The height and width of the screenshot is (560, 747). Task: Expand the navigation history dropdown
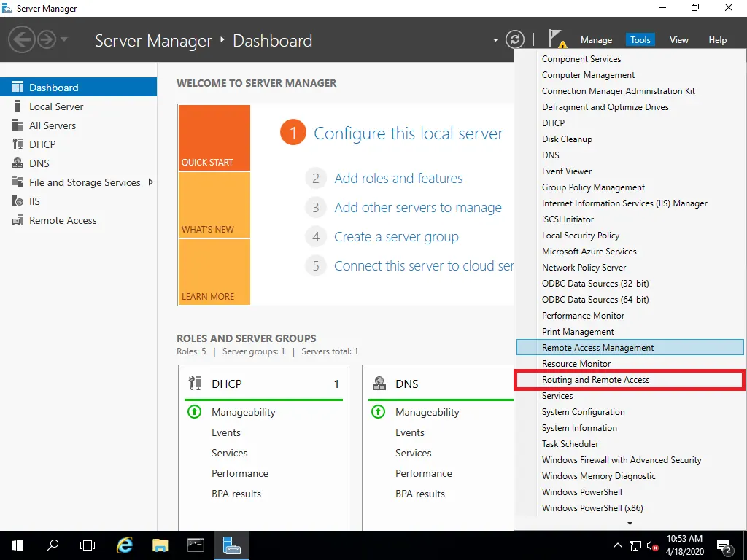64,39
